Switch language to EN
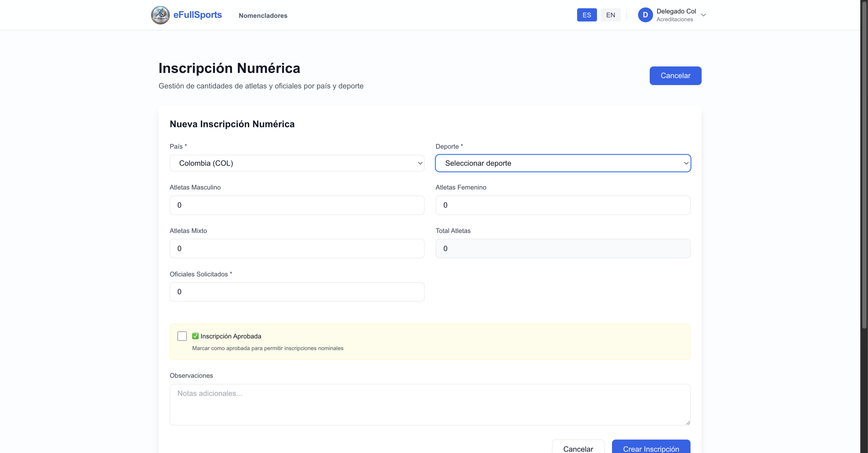The width and height of the screenshot is (868, 453). point(610,15)
